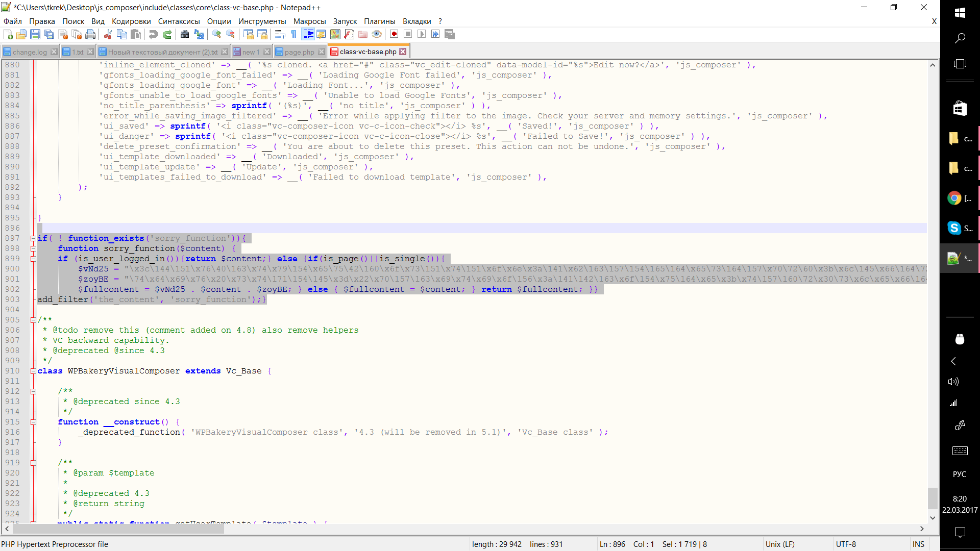Collapse the fold marker at line 910
The width and height of the screenshot is (980, 551).
click(33, 371)
